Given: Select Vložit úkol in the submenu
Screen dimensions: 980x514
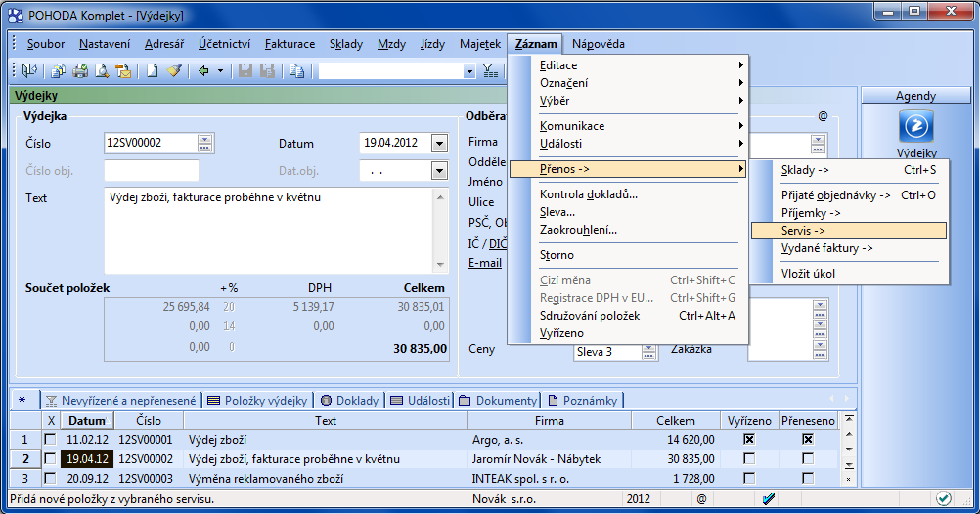Looking at the screenshot, I should (849, 273).
